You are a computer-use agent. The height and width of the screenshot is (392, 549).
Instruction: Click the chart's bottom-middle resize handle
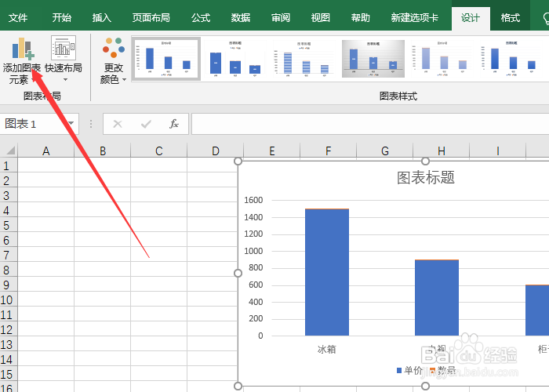pyautogui.click(x=425, y=386)
